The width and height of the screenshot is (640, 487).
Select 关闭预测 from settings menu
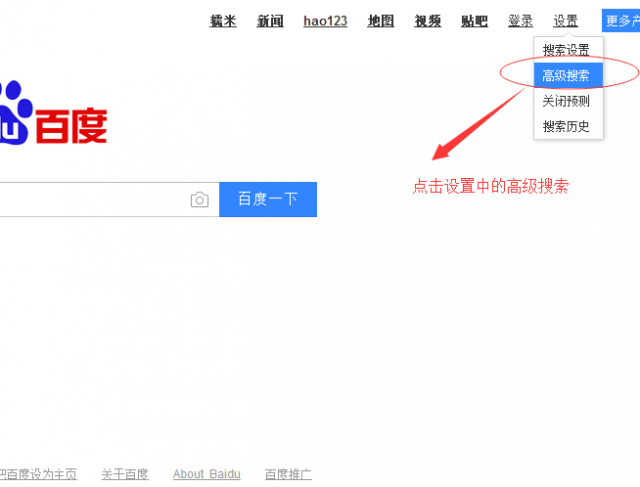click(x=568, y=101)
